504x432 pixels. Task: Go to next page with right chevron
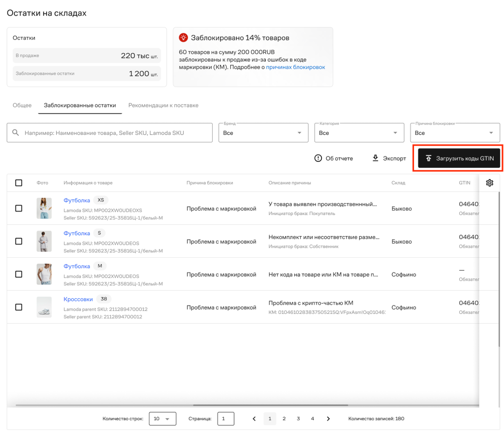click(x=328, y=419)
